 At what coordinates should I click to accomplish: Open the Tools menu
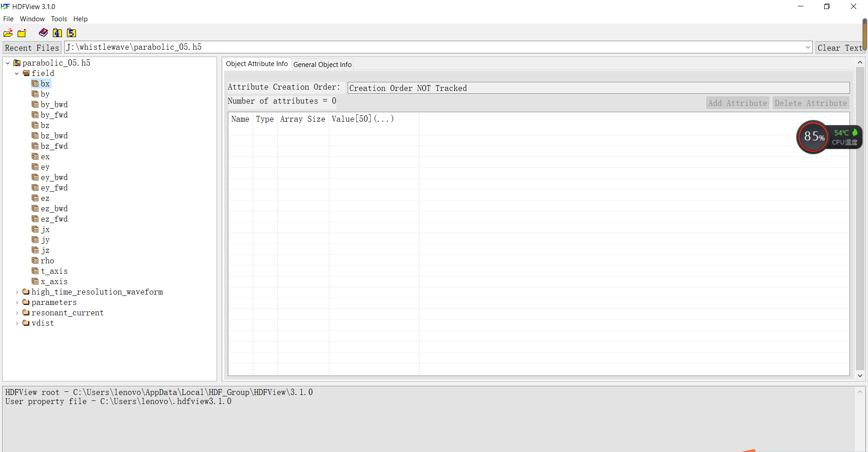coord(59,19)
